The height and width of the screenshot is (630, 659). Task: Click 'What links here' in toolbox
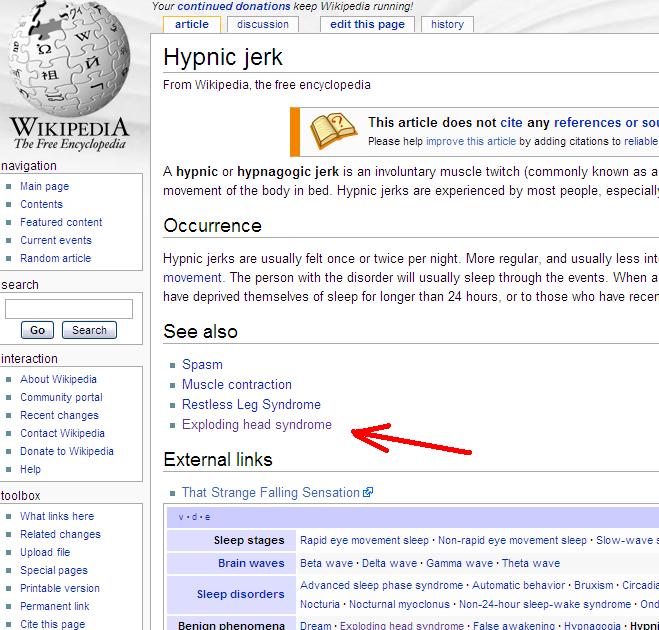57,516
